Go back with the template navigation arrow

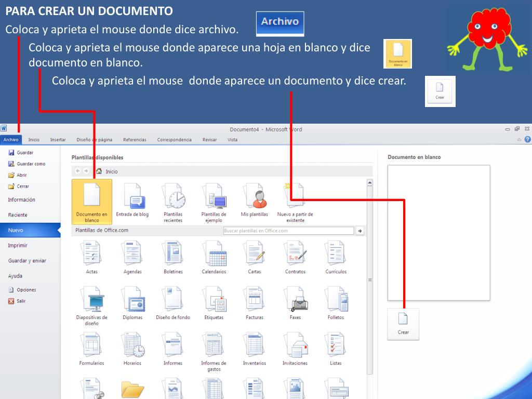(x=78, y=171)
